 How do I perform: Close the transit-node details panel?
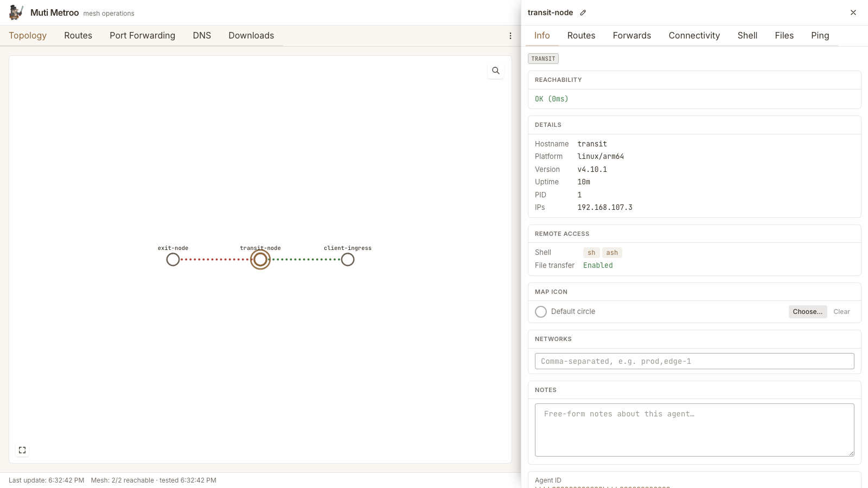(853, 12)
